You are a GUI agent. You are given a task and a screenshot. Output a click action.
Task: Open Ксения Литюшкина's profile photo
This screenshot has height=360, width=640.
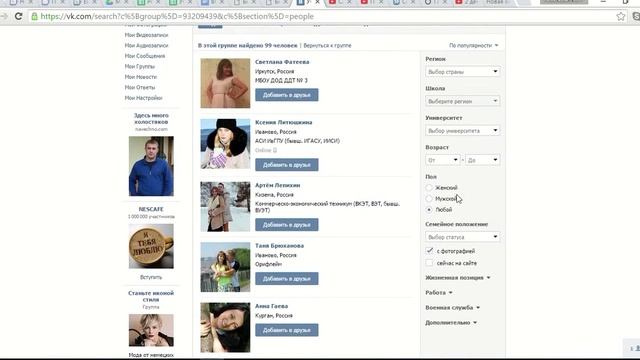(225, 144)
